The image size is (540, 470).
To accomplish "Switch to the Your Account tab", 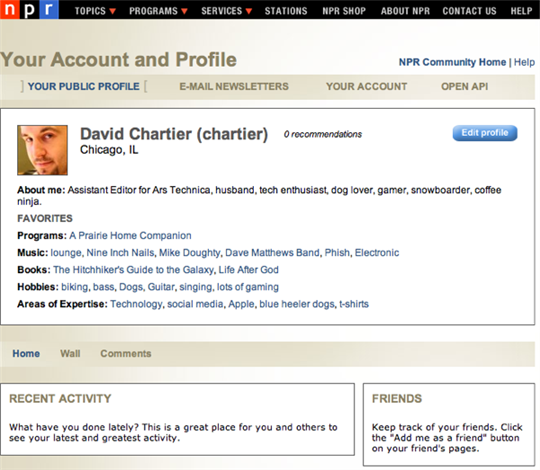I will tap(366, 86).
